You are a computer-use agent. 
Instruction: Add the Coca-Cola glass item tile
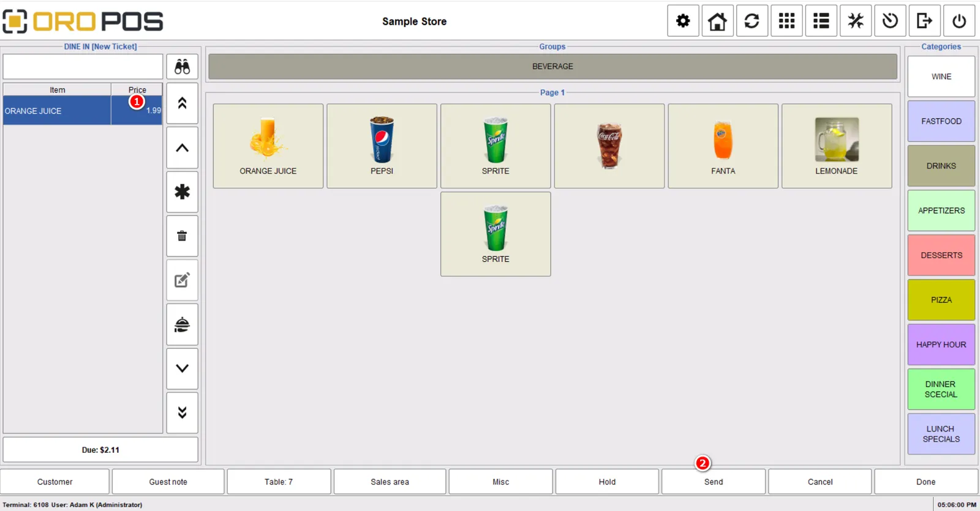click(609, 146)
